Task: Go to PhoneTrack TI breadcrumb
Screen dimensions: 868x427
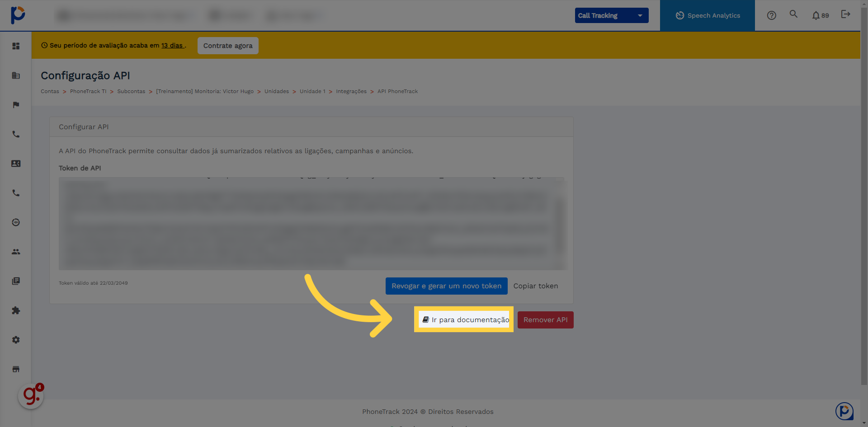Action: click(x=88, y=91)
